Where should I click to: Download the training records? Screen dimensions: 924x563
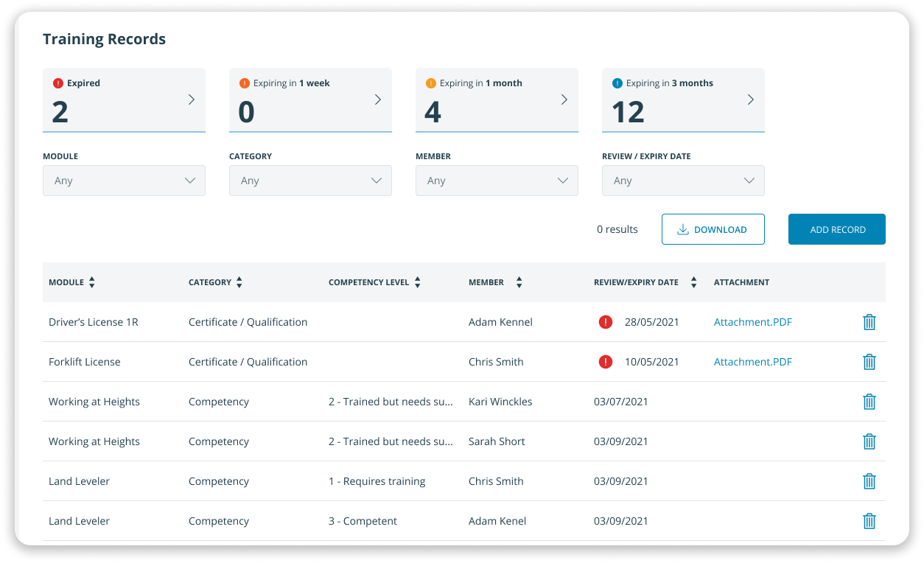coord(713,229)
